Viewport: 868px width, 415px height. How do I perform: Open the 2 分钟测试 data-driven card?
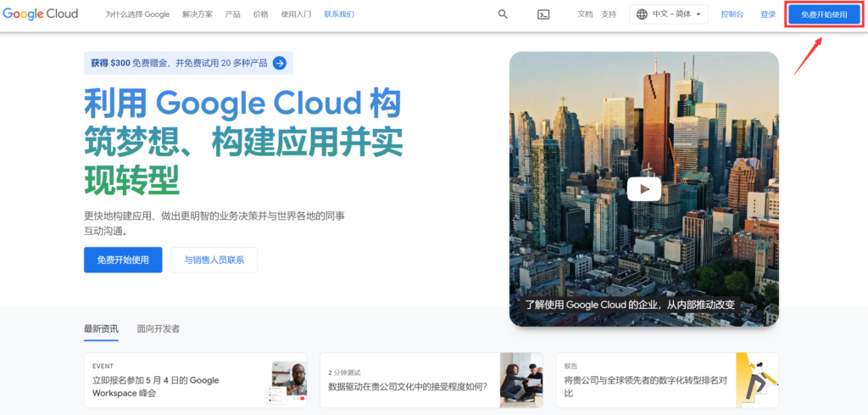tap(431, 380)
